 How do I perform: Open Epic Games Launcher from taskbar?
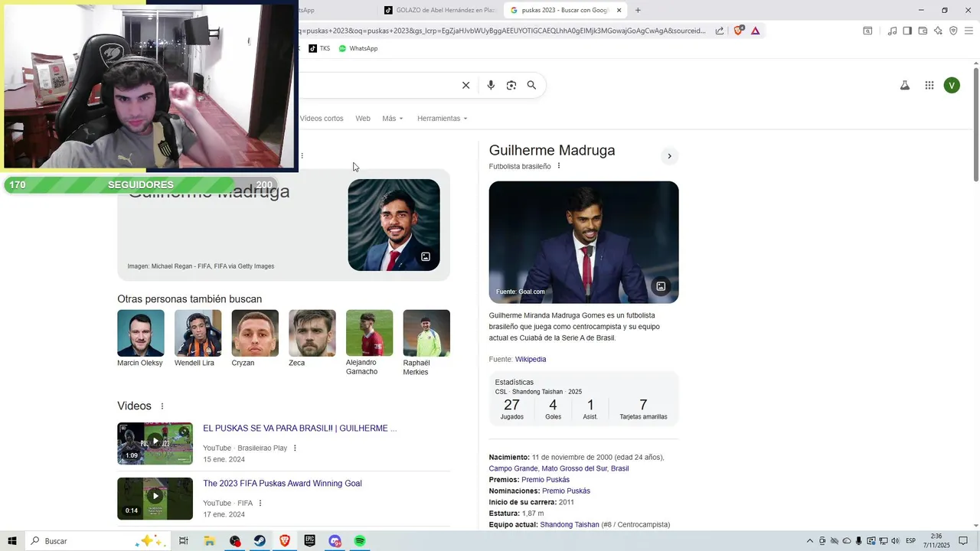(x=309, y=541)
